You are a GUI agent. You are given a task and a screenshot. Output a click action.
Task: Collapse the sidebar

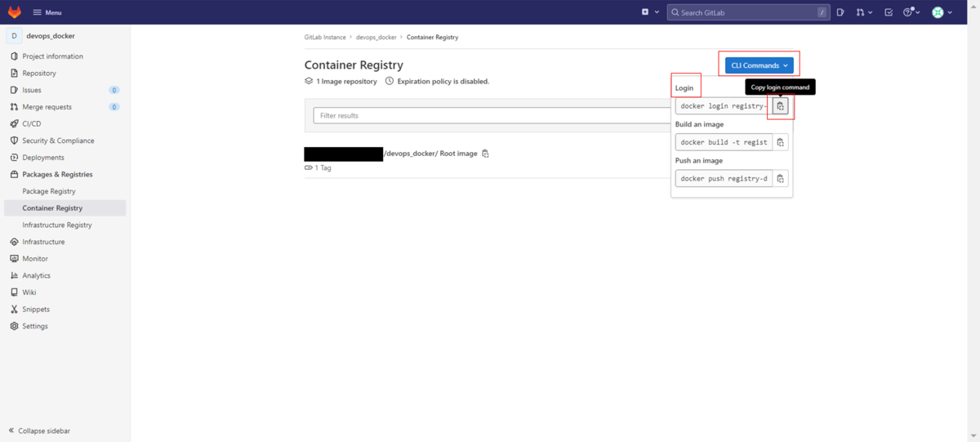pyautogui.click(x=39, y=431)
